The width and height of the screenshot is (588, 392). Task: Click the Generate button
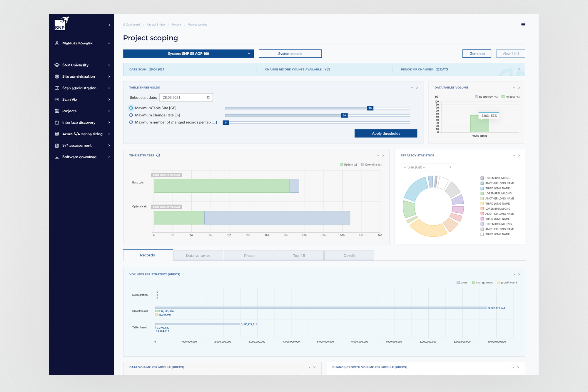click(477, 54)
